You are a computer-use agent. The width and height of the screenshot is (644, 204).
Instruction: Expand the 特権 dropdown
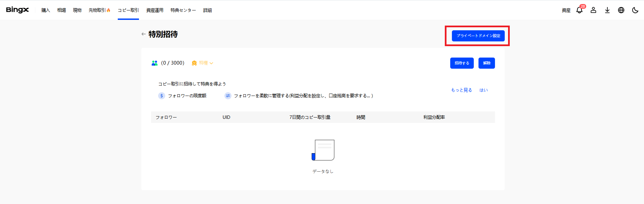click(203, 63)
